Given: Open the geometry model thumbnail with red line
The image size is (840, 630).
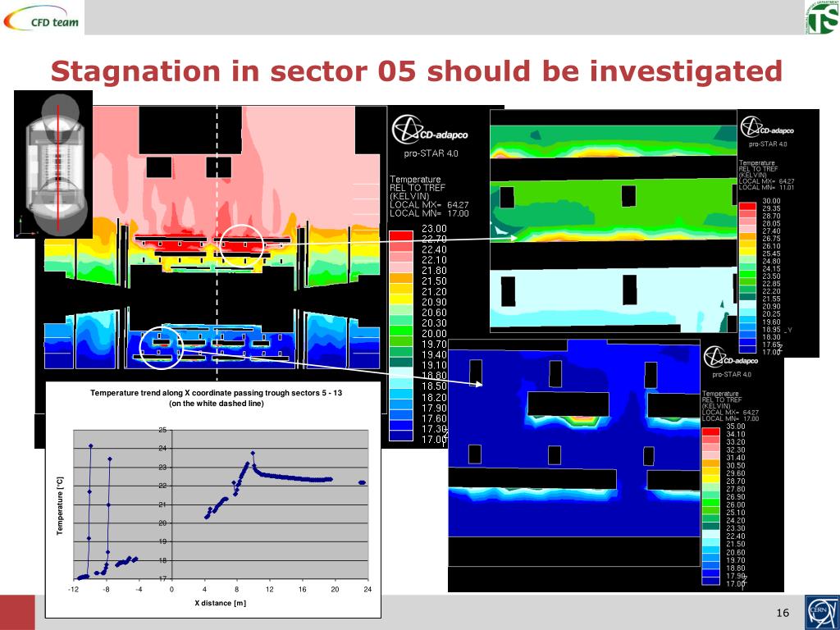Looking at the screenshot, I should pos(53,164).
